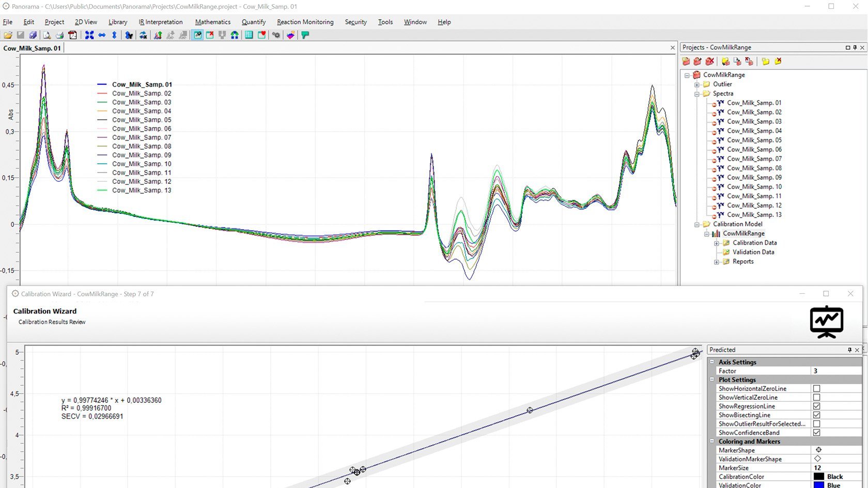
Task: Click the colorful 3D surface plot icon
Action: (x=291, y=35)
